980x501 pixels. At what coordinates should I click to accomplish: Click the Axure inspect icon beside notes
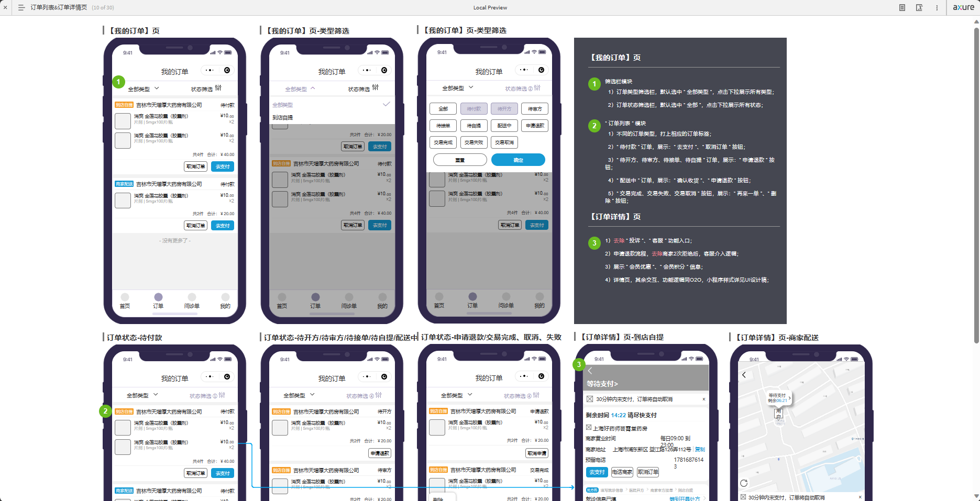919,7
